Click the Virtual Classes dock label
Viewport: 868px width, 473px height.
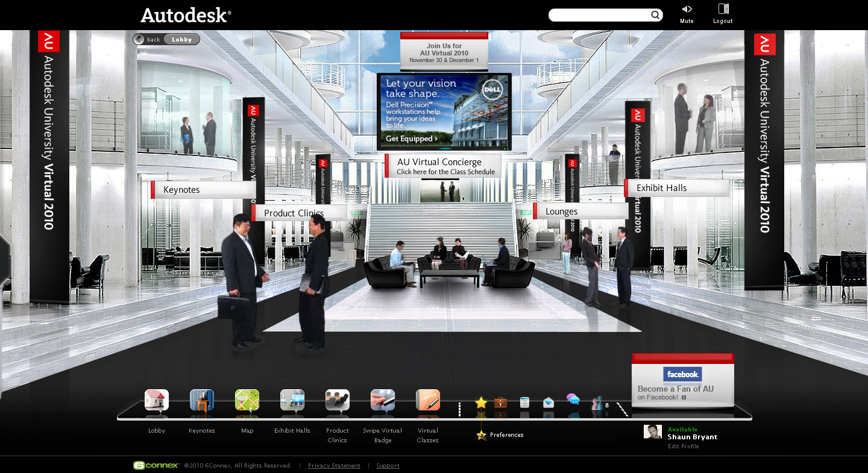click(428, 435)
